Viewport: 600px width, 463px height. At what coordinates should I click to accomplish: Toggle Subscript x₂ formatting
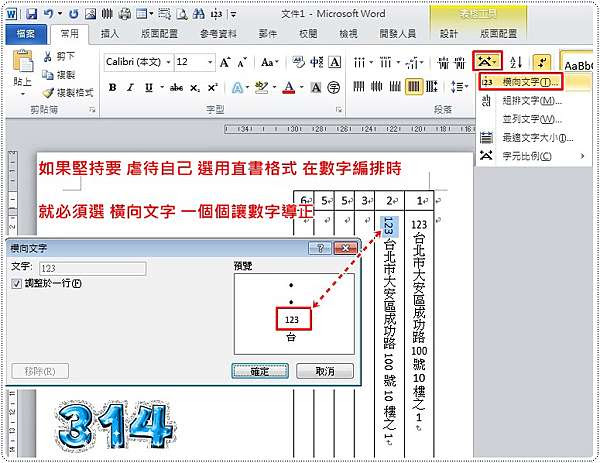pyautogui.click(x=195, y=88)
